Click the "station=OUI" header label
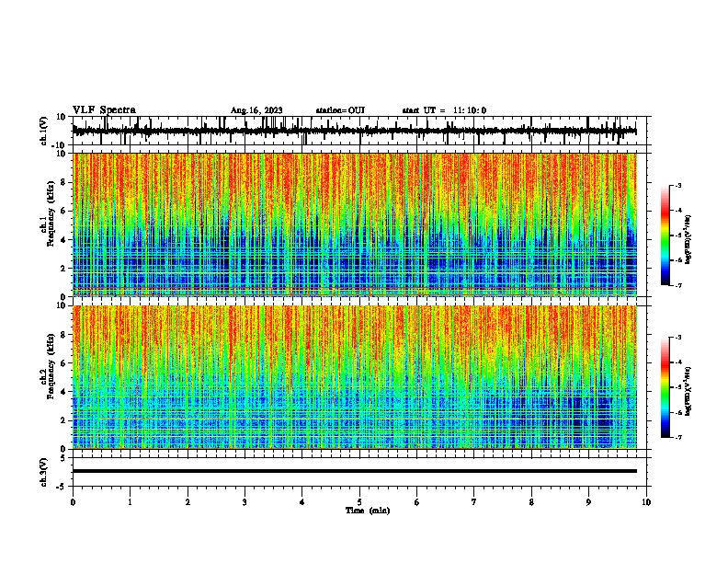 pos(340,110)
